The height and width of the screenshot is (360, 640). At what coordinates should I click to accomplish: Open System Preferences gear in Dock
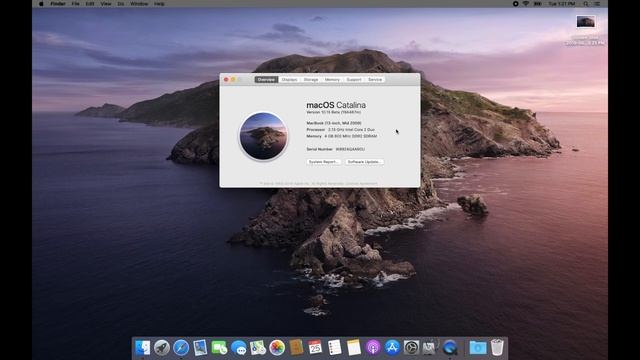pos(411,348)
